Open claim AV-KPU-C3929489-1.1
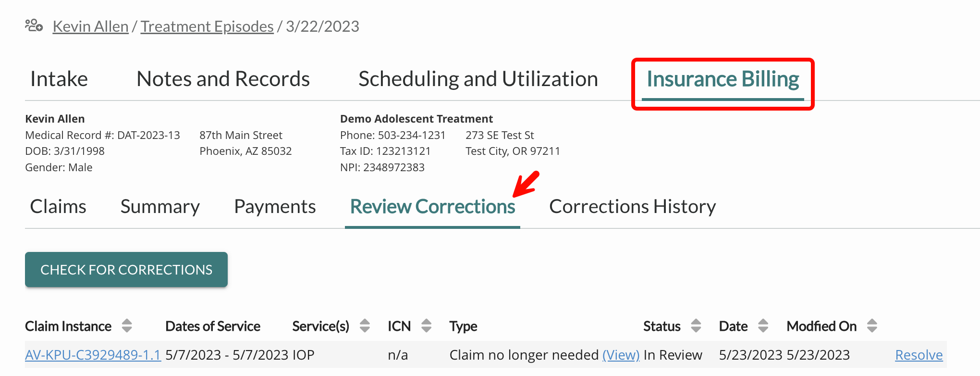Screen dimensions: 980x376 coord(93,354)
